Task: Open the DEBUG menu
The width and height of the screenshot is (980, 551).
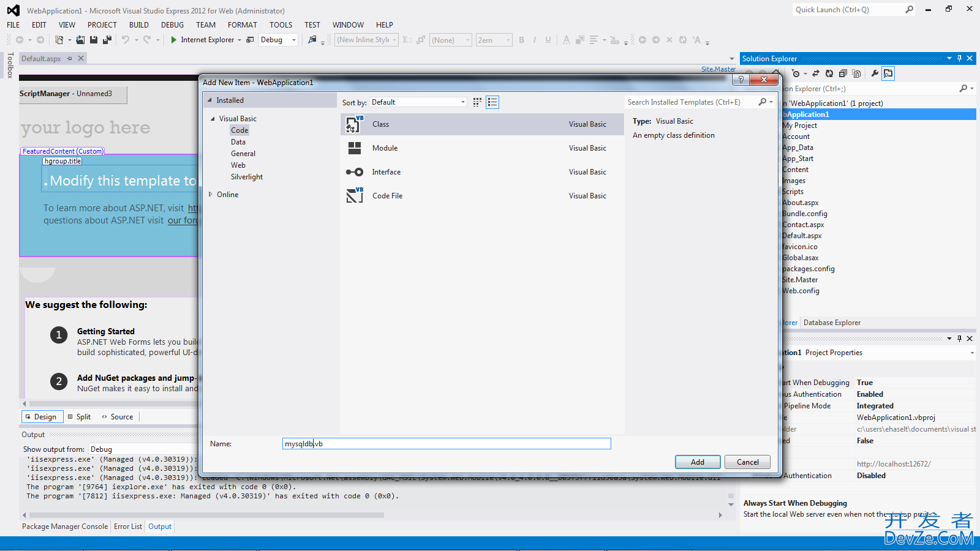Action: click(173, 24)
